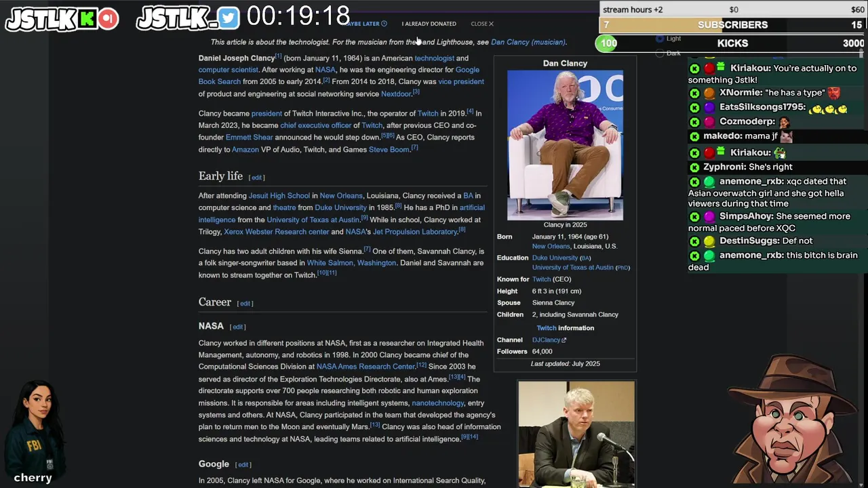Click the Kick badge beside Zyphroni
The image size is (868, 488).
(694, 167)
